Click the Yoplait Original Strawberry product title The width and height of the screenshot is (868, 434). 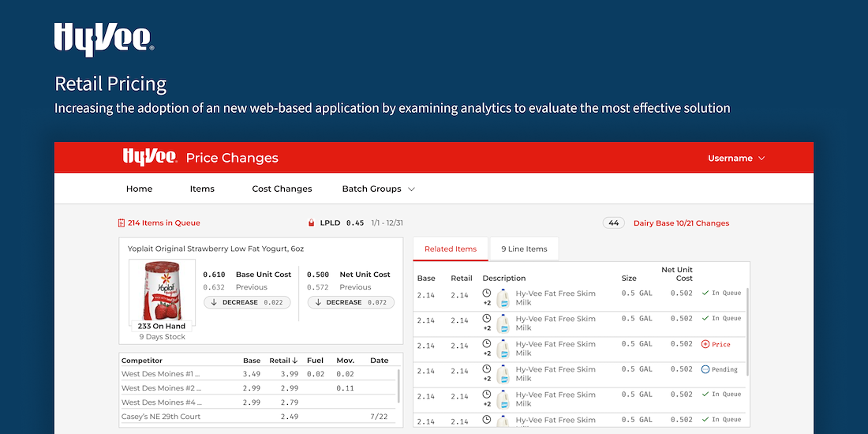(x=216, y=249)
